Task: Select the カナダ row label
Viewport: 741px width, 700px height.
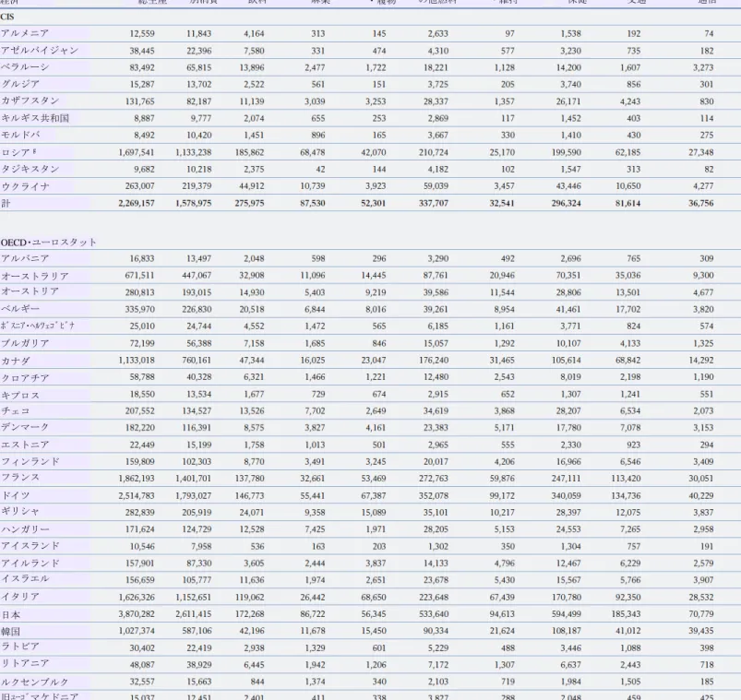Action: click(x=15, y=361)
